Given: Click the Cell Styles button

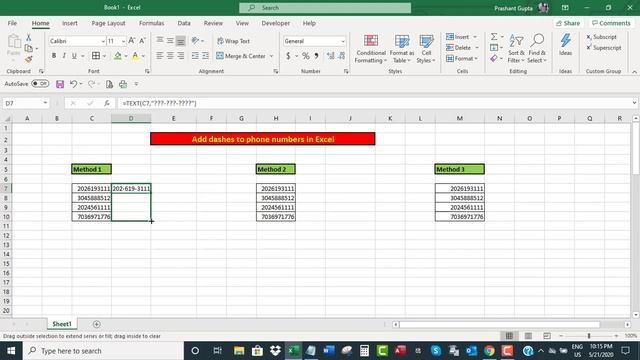Looking at the screenshot, I should coord(426,49).
